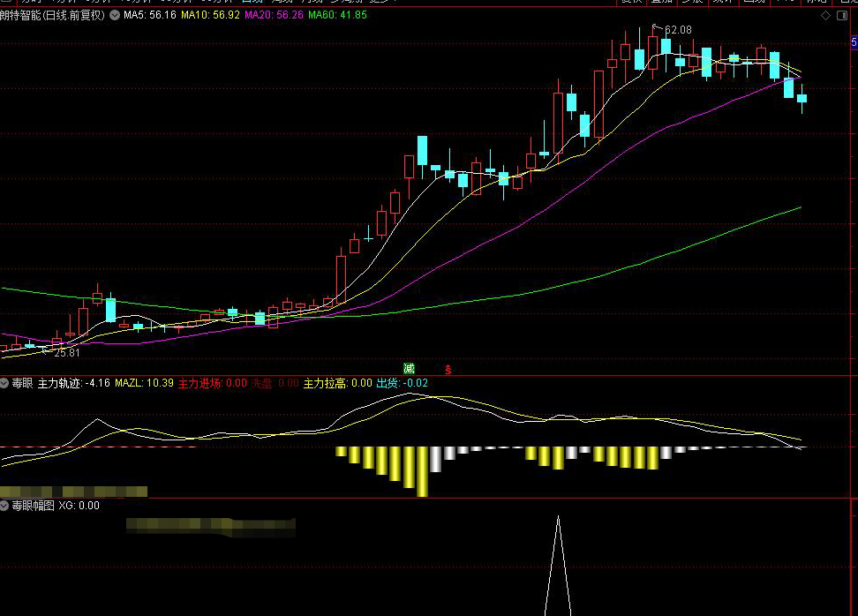Click the 主力拉高: 0.00 value
The width and height of the screenshot is (858, 616).
coord(337,384)
